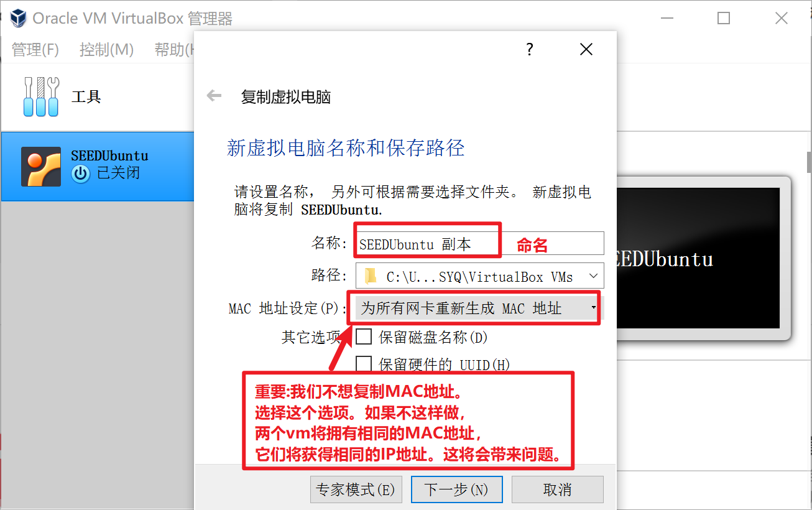Screen dimensions: 812x510
Task: Click the folder icon in the path field
Action: (x=371, y=276)
